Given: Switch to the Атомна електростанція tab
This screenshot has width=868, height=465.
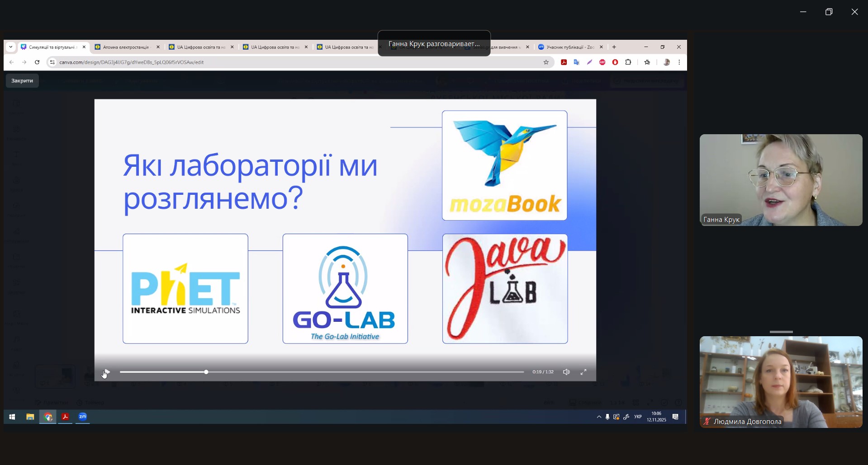Looking at the screenshot, I should coord(125,47).
